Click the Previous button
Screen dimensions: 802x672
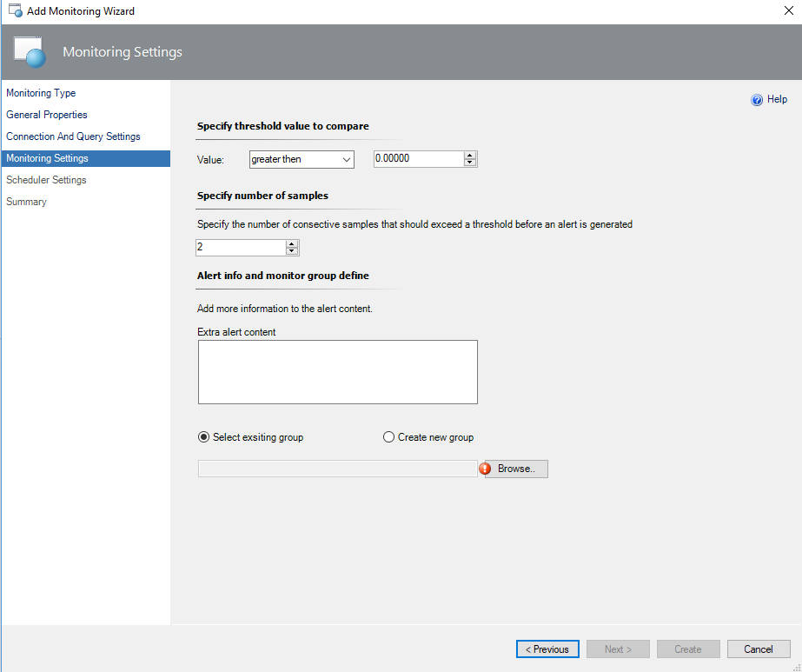(x=547, y=649)
